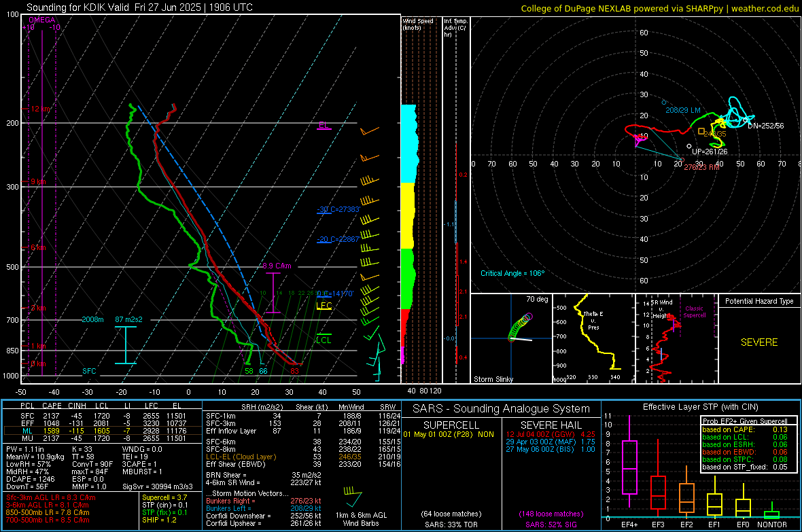
Task: Click the SARS: 52% SIG result
Action: click(551, 525)
